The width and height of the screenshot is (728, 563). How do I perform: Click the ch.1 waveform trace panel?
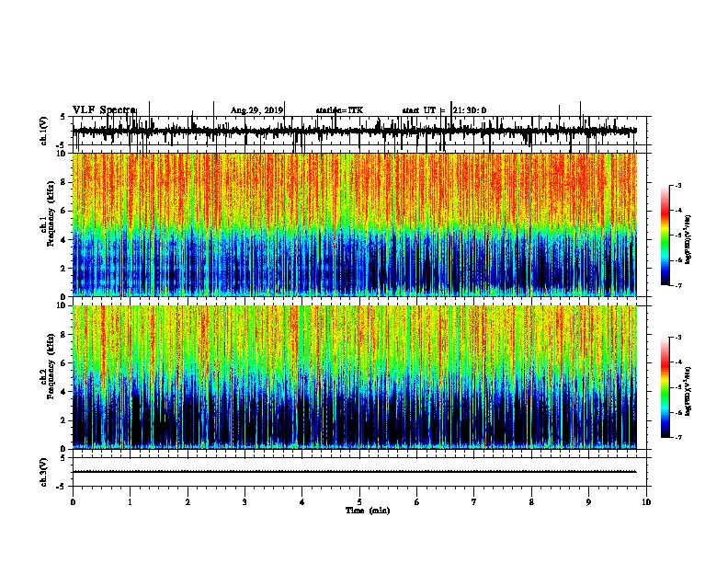(359, 131)
